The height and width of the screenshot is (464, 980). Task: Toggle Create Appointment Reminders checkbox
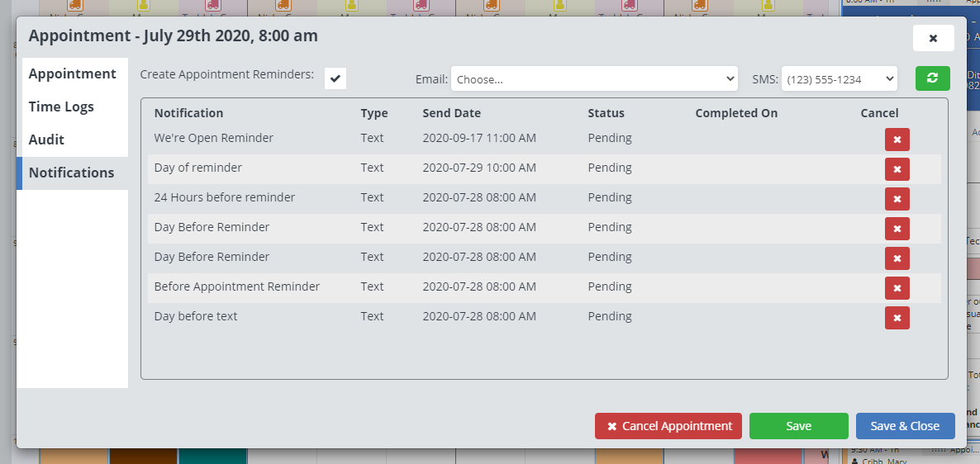click(335, 78)
